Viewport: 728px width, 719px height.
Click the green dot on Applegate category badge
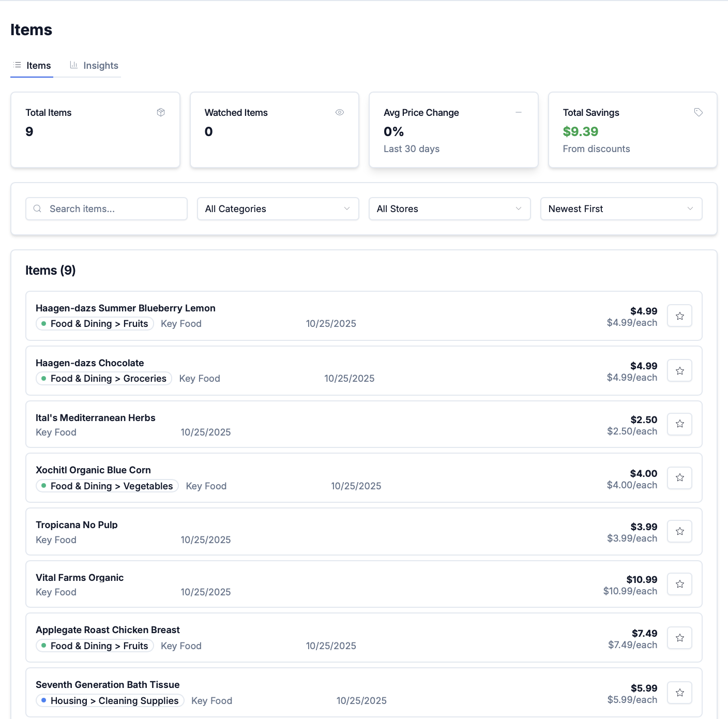[44, 646]
